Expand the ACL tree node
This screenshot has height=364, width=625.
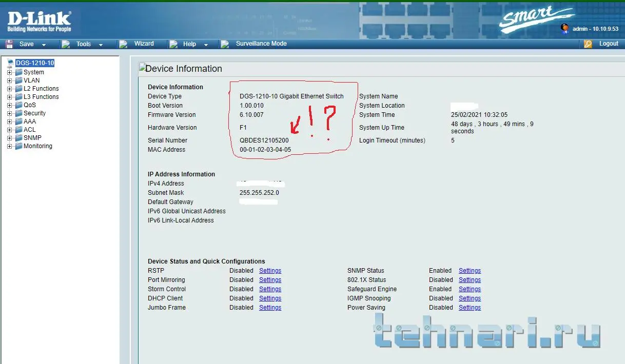pos(10,130)
